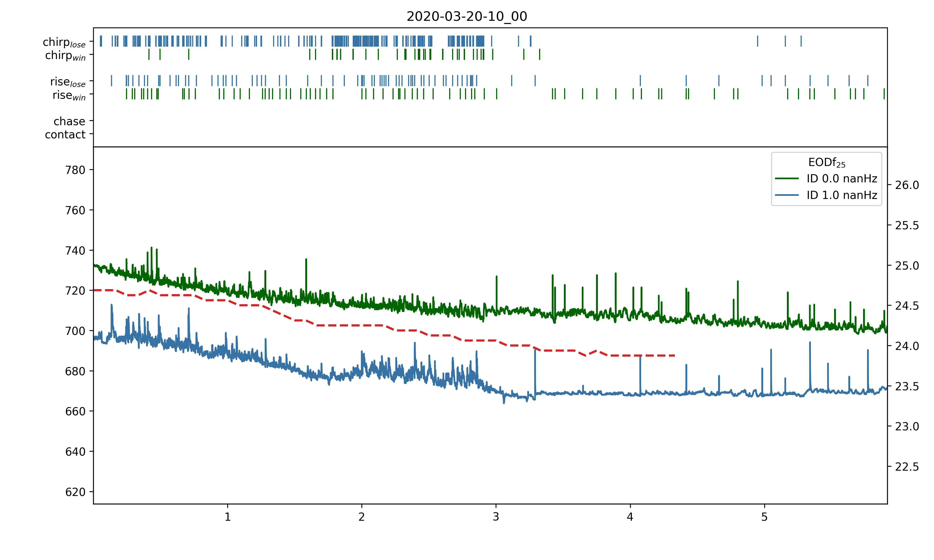Click the chirp win row label

(x=65, y=55)
